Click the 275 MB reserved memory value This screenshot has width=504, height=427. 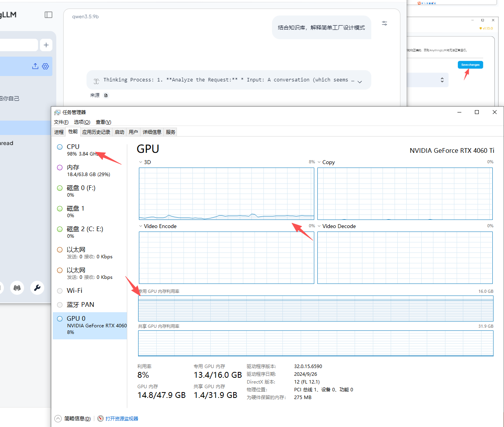pyautogui.click(x=303, y=398)
